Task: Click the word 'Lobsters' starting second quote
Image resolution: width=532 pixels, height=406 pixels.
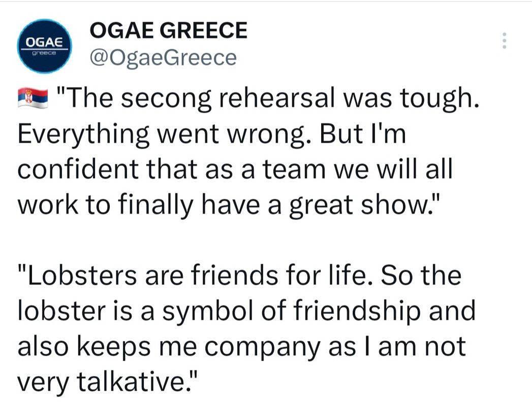Action: coord(82,275)
